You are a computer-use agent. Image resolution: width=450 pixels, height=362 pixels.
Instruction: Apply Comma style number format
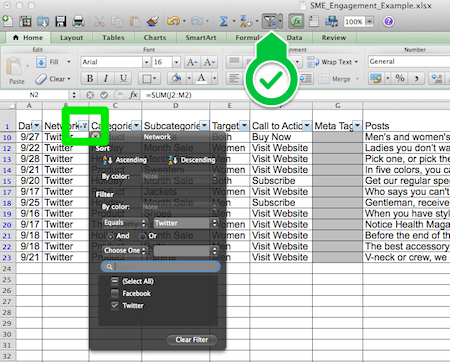coord(416,79)
